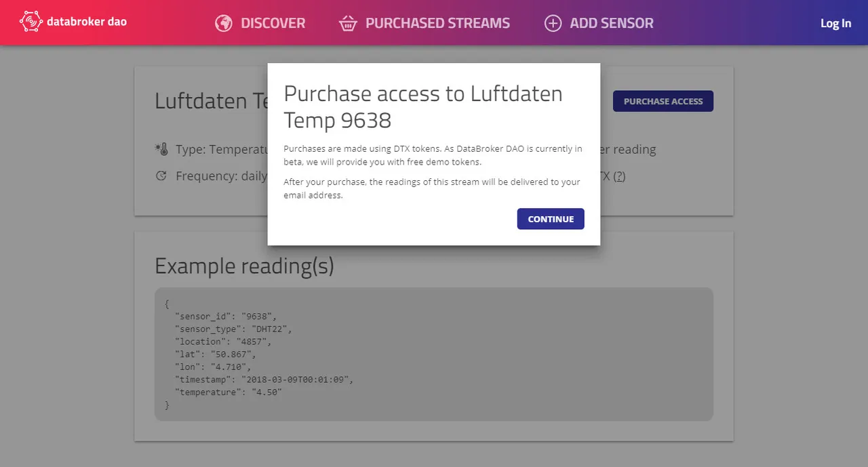Click the databroker dao logo icon

(x=31, y=22)
